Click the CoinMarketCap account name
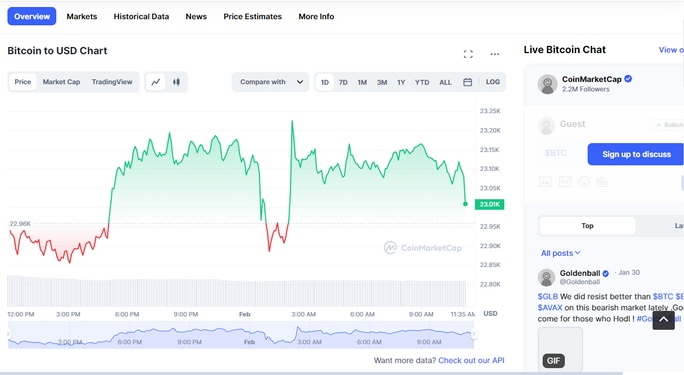This screenshot has width=684, height=375. [592, 79]
